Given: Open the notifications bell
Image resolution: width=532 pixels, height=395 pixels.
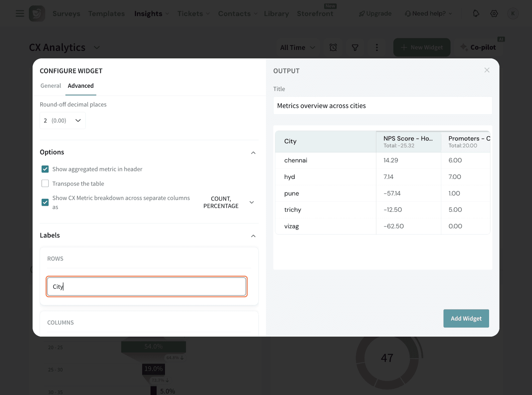Looking at the screenshot, I should click(x=476, y=14).
